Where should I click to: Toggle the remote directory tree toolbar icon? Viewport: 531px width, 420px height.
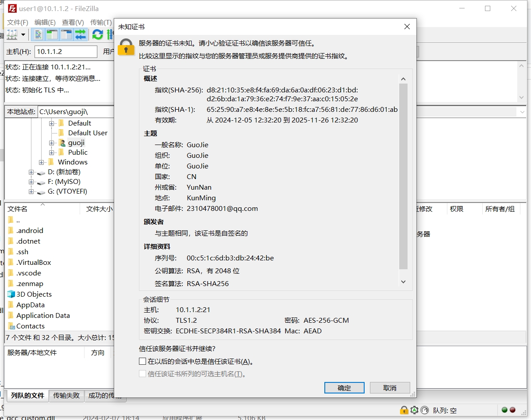click(x=66, y=34)
